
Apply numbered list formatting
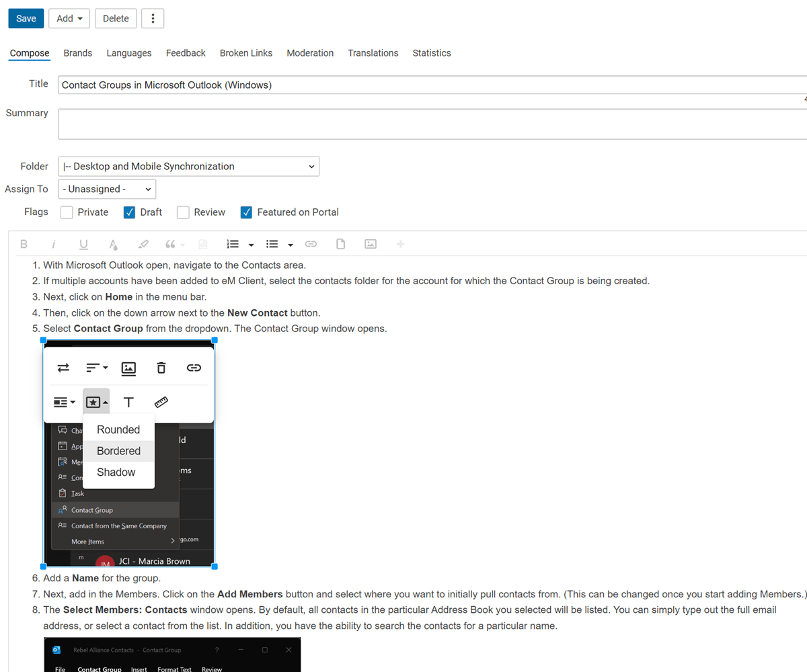coord(233,244)
